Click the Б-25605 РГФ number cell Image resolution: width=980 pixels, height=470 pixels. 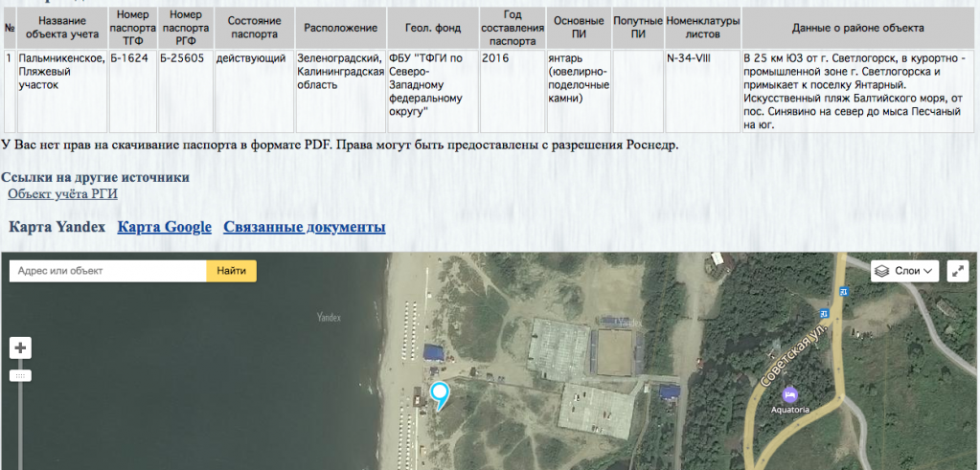coord(179,58)
